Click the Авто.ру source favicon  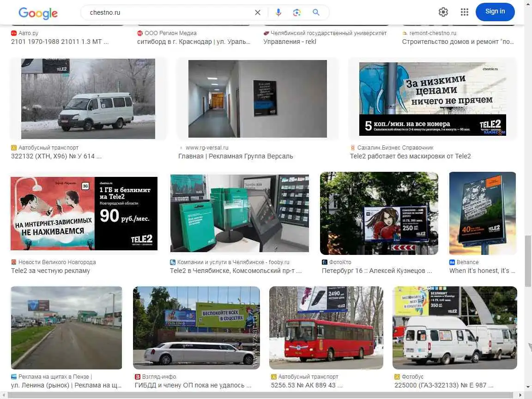pos(14,33)
